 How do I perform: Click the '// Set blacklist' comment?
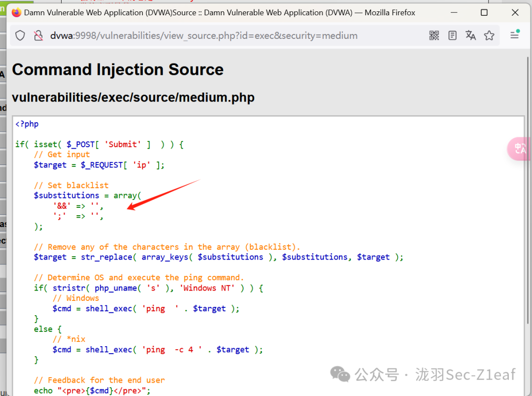[71, 185]
